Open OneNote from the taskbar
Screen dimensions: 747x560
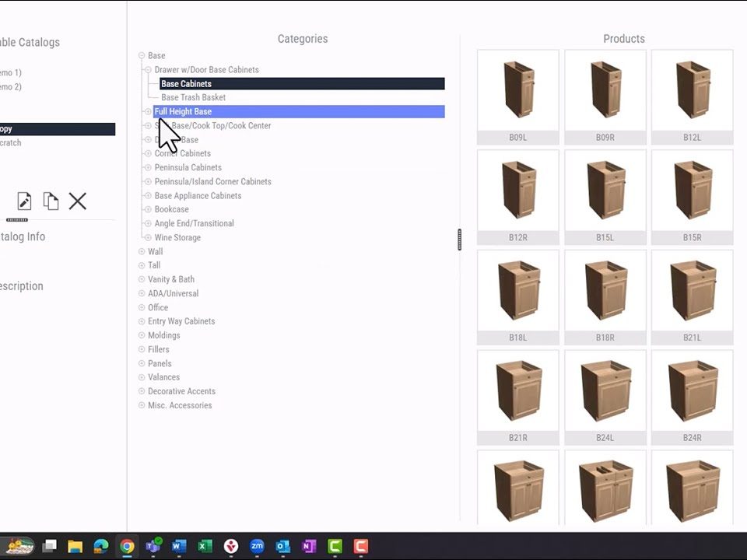coord(309,546)
